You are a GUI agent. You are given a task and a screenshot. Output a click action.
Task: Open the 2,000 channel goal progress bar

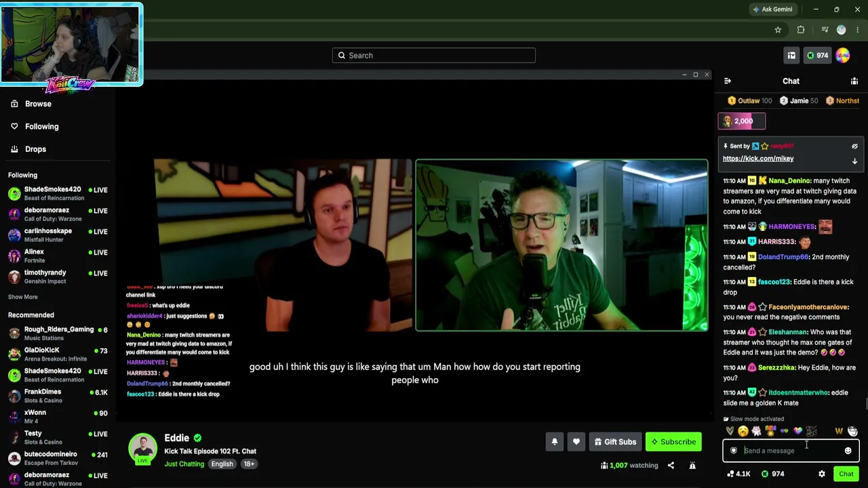click(x=742, y=121)
